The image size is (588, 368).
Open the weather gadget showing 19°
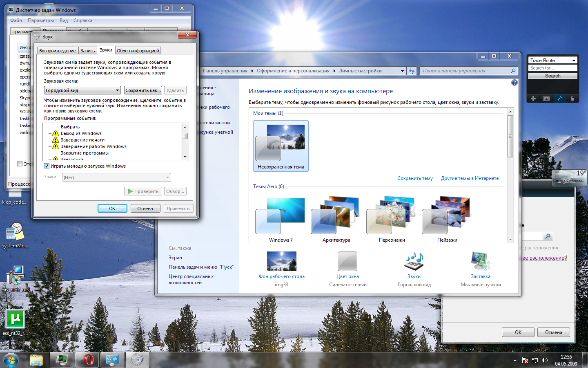(x=570, y=178)
